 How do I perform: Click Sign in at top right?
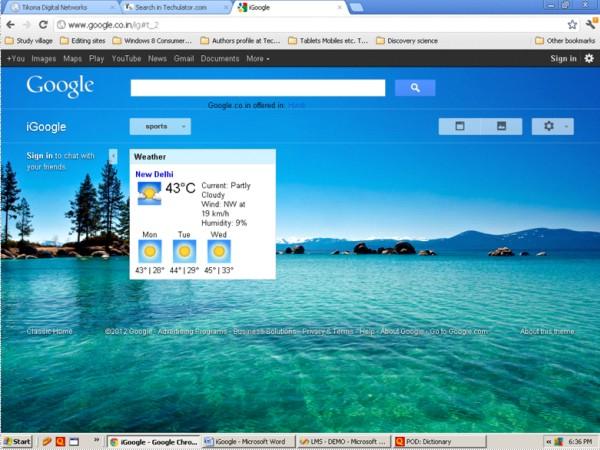click(x=563, y=59)
